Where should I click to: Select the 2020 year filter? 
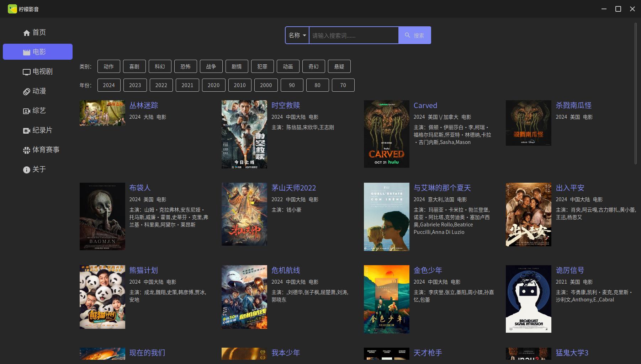pos(214,85)
